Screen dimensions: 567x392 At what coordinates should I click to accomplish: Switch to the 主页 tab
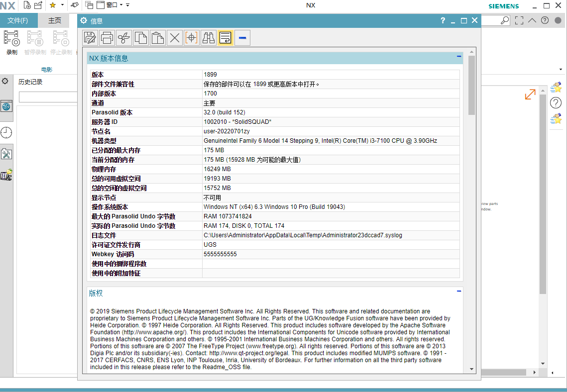click(x=54, y=20)
